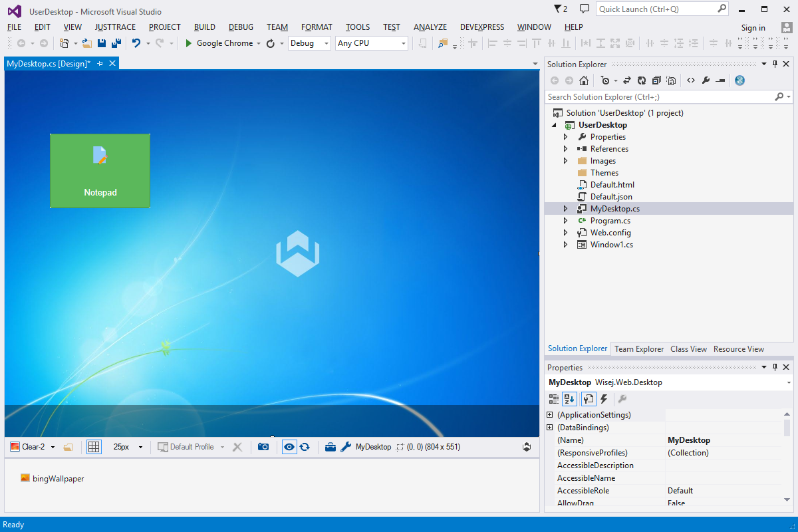Open the Any CPU platform dropdown
The width and height of the screenshot is (798, 532).
tap(372, 43)
